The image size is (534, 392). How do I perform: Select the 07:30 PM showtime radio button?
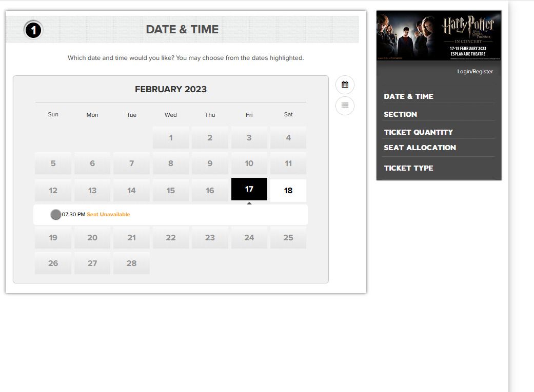(55, 215)
